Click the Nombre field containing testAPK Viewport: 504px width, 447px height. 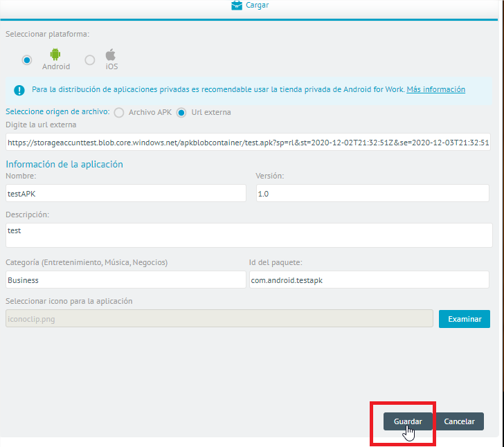coord(126,193)
